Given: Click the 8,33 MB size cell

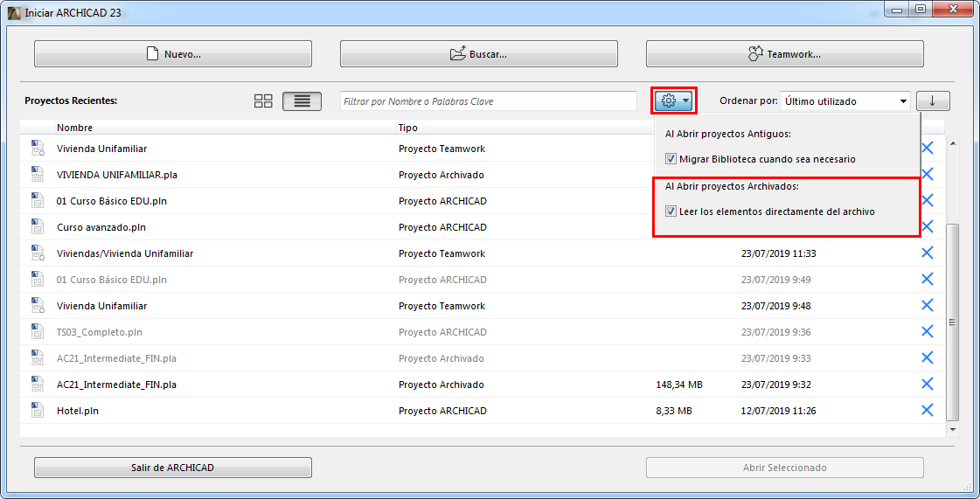Looking at the screenshot, I should (674, 411).
